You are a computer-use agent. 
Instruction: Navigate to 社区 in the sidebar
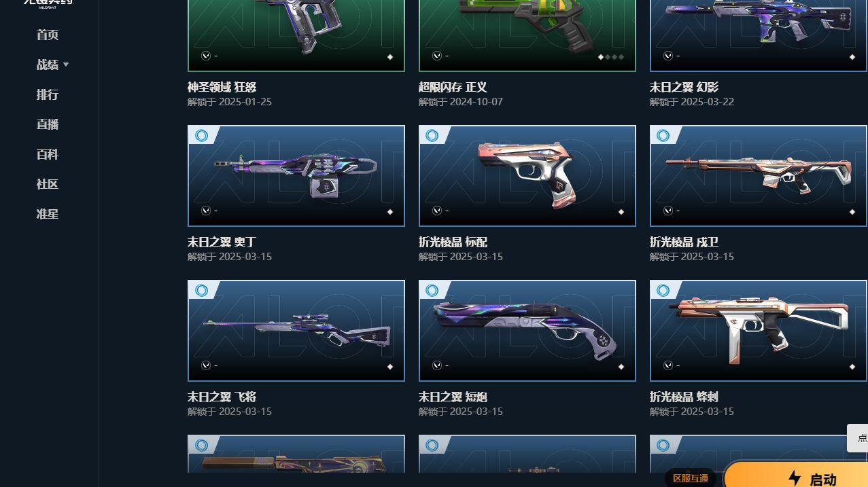[x=48, y=184]
